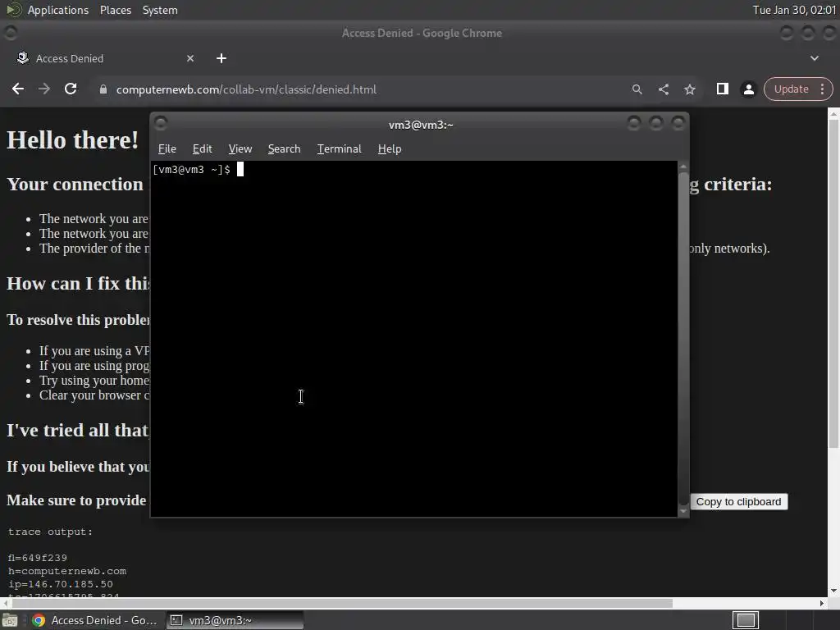Open the terminal Search menu

click(284, 149)
